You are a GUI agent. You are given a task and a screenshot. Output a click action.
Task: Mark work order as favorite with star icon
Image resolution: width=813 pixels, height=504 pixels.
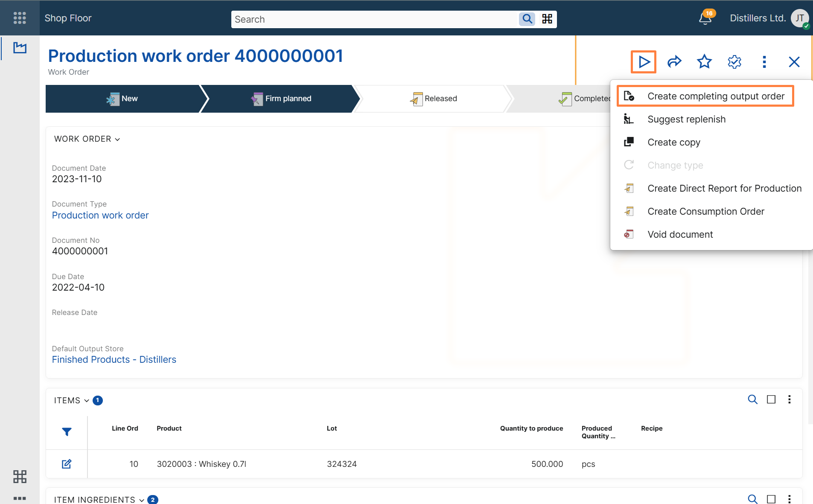(704, 61)
